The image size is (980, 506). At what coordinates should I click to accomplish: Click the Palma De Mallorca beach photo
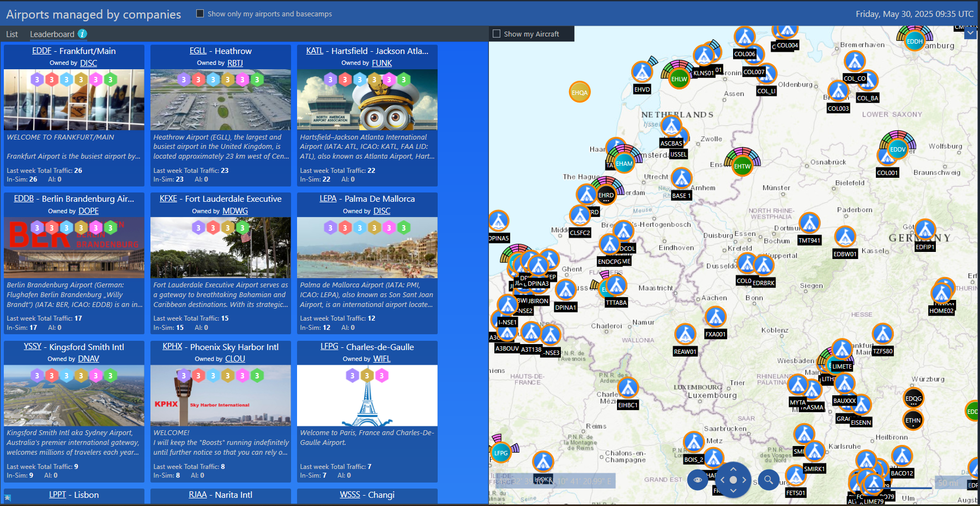(367, 248)
